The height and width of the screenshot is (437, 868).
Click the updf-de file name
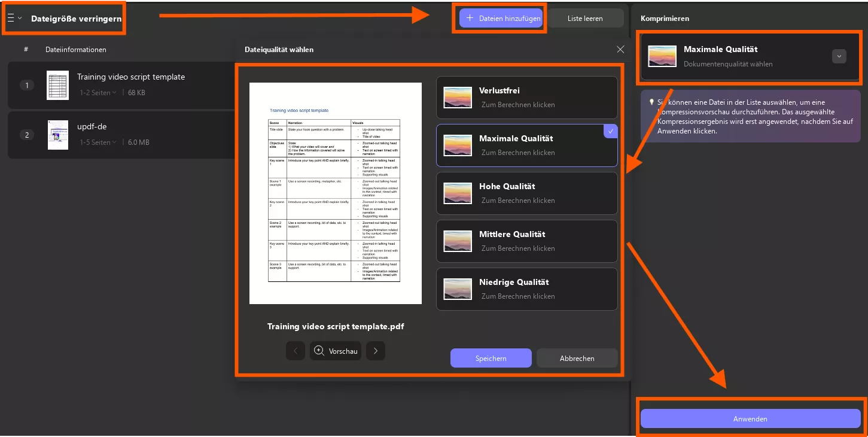[x=92, y=126]
